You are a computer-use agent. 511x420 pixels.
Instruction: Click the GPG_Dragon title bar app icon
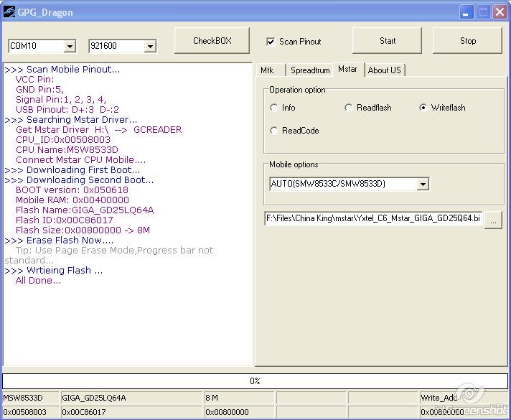[x=9, y=12]
